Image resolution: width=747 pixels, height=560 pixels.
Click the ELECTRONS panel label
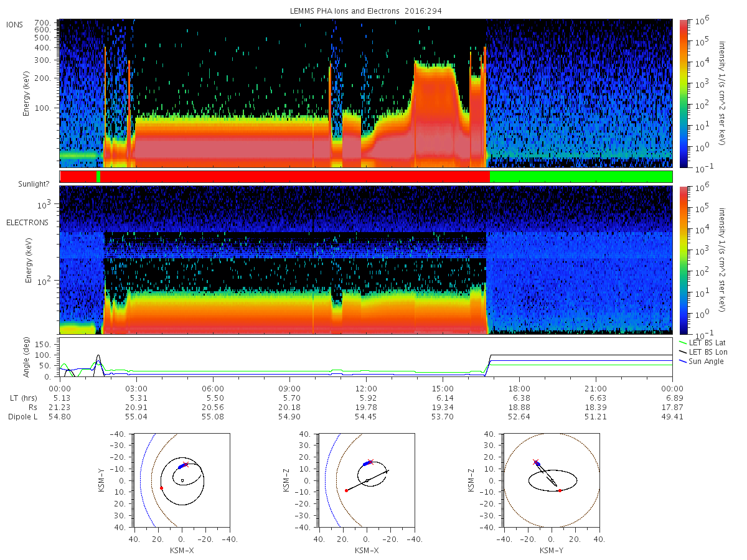click(27, 222)
